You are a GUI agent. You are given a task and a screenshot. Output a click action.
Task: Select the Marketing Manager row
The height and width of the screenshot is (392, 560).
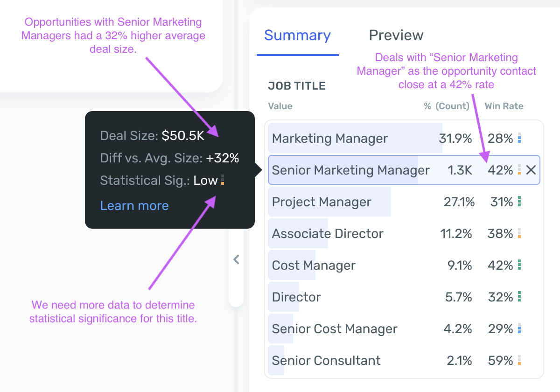[x=329, y=139]
